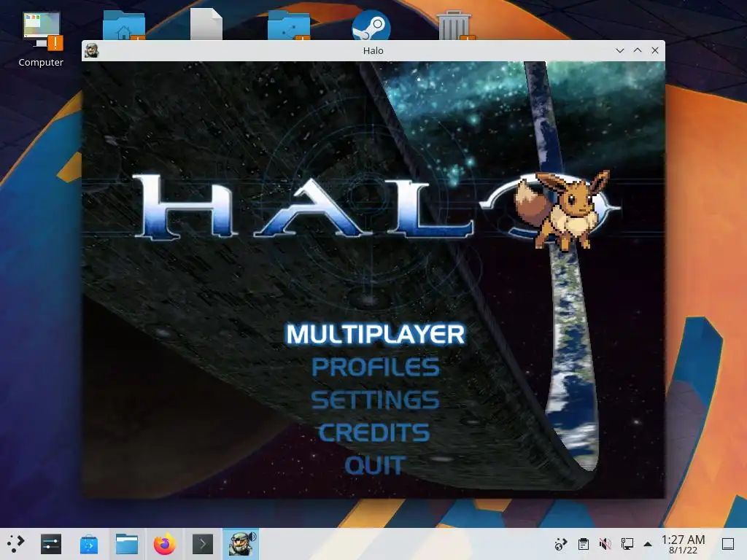Open the clock showing 1:27 AM
Viewport: 747px width, 560px height.
coord(683,544)
